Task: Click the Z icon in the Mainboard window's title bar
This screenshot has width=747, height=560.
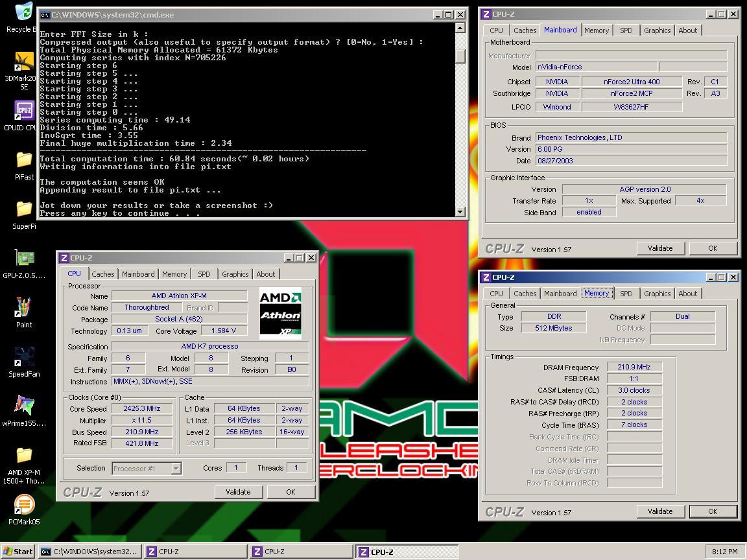Action: 486,14
